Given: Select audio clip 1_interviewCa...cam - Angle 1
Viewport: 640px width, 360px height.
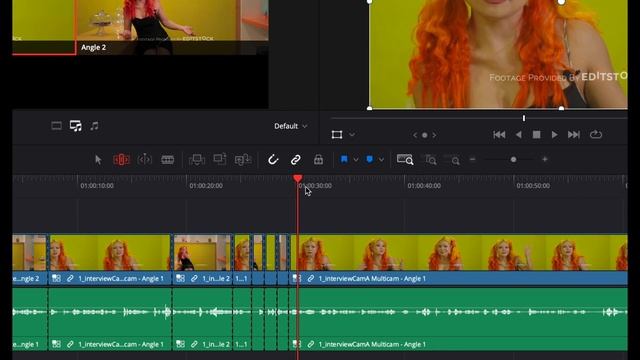Looking at the screenshot, I should pos(110,319).
